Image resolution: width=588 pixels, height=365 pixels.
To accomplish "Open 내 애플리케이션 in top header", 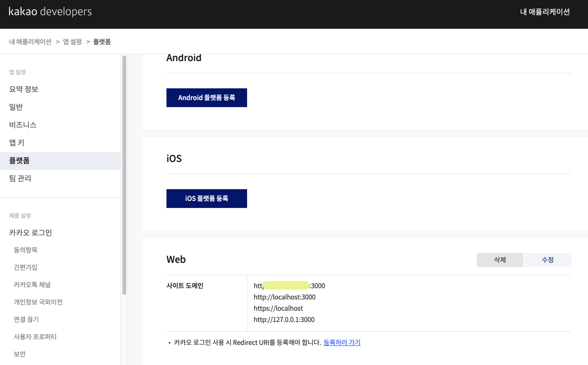I will [x=544, y=12].
